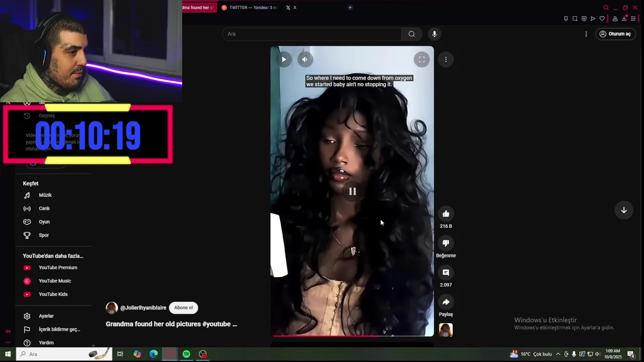Open Task View on the taskbar
644x362 pixels.
coord(120,354)
